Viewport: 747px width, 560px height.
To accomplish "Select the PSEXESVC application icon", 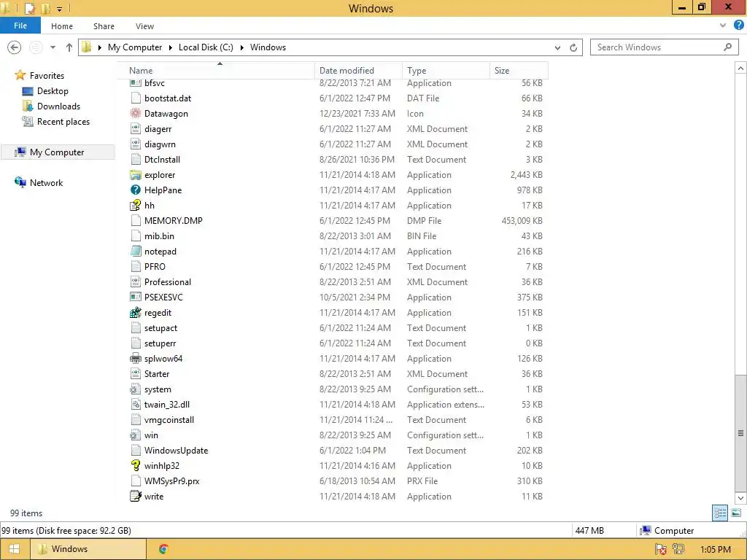I will [x=136, y=297].
